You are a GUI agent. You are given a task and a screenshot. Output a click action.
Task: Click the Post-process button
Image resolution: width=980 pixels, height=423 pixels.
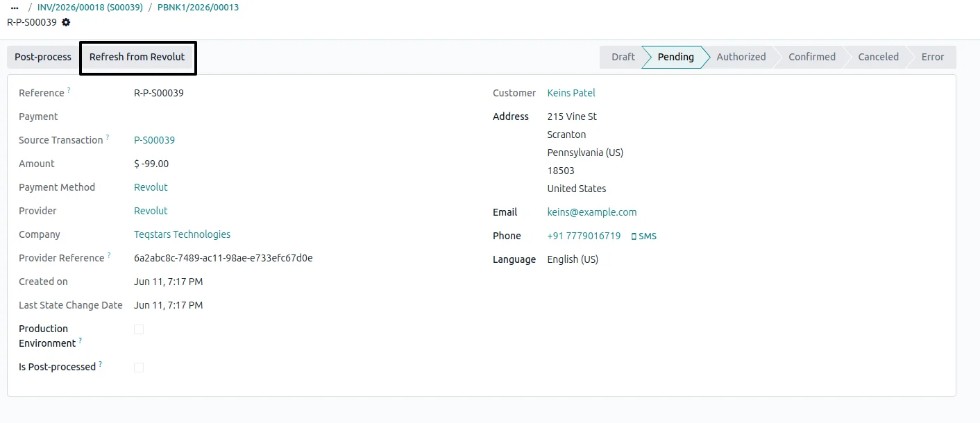pos(43,57)
